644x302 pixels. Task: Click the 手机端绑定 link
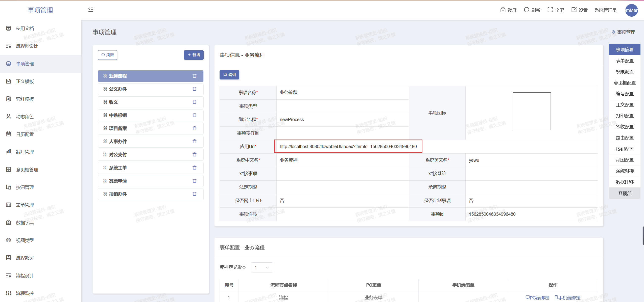click(x=567, y=298)
